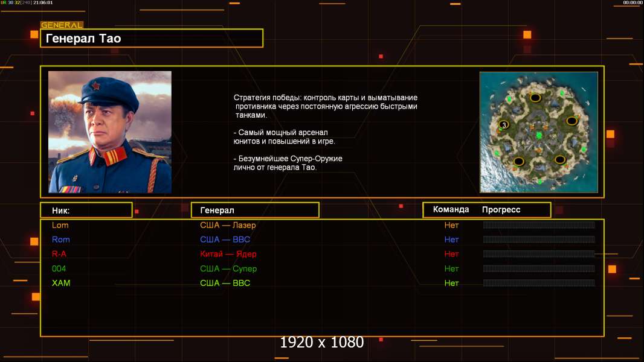Click Lom's loading progress bar
The image size is (644, 362).
(539, 225)
